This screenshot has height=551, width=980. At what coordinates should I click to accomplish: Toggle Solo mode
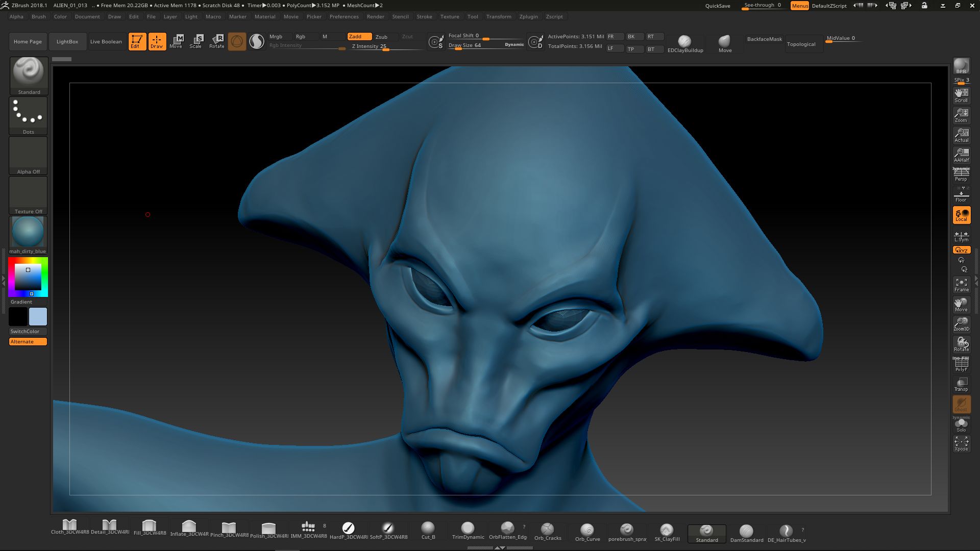(961, 425)
